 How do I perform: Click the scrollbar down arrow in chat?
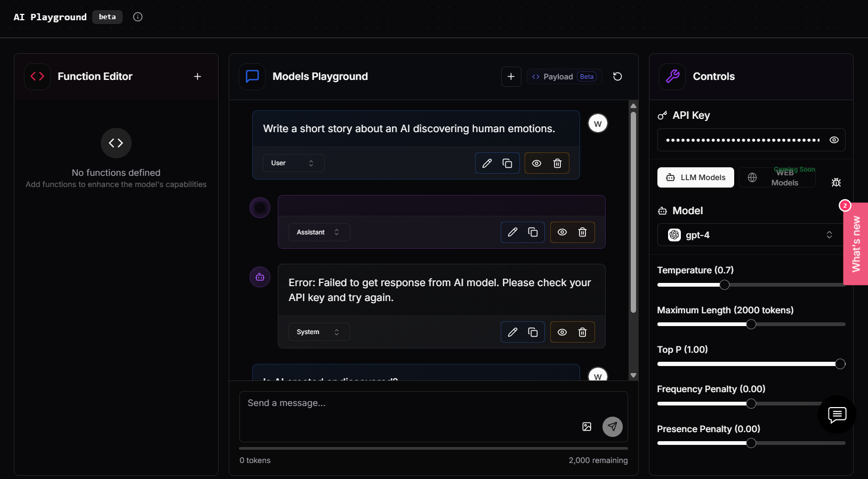pos(633,376)
